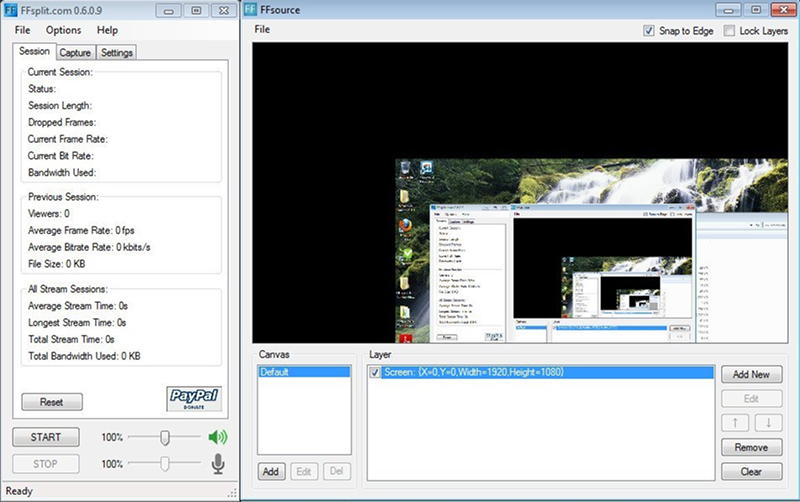Move layer down with down arrow button
The height and width of the screenshot is (502, 800).
[x=768, y=422]
